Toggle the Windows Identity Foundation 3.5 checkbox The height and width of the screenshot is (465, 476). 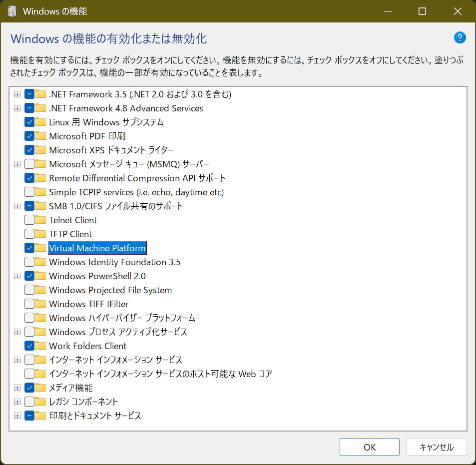tap(29, 262)
